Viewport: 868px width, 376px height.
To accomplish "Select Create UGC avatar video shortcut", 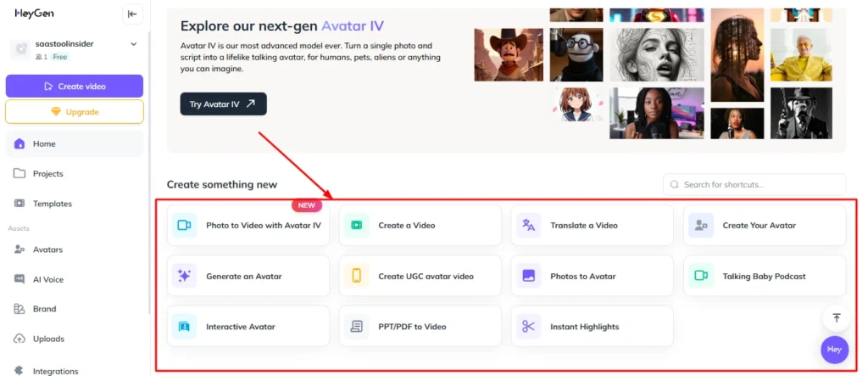I will click(x=420, y=276).
